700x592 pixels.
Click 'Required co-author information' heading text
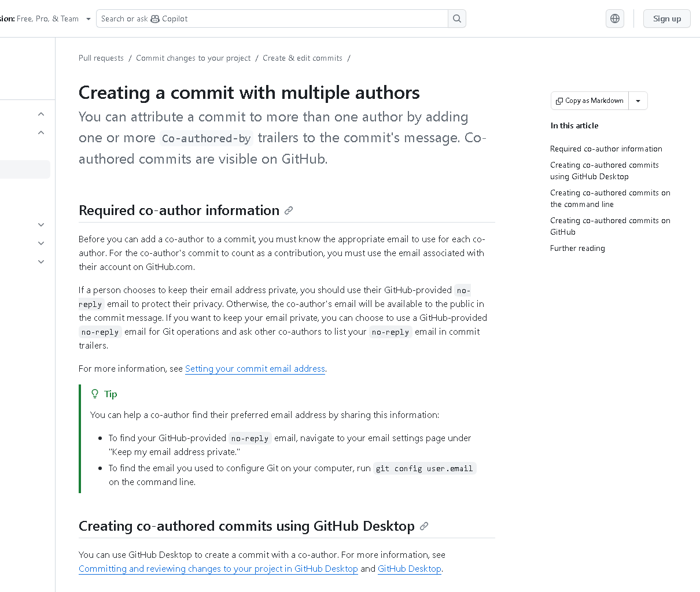click(179, 210)
